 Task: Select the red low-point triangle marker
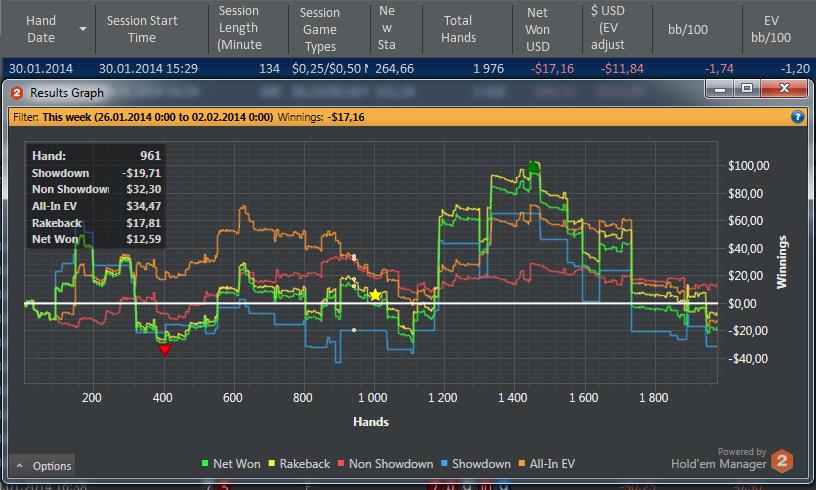(164, 350)
